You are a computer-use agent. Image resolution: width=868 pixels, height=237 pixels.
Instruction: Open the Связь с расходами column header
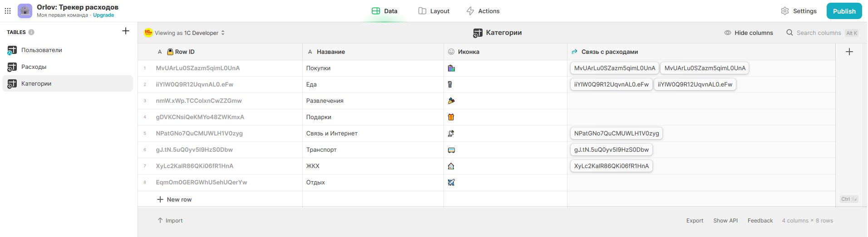point(701,52)
